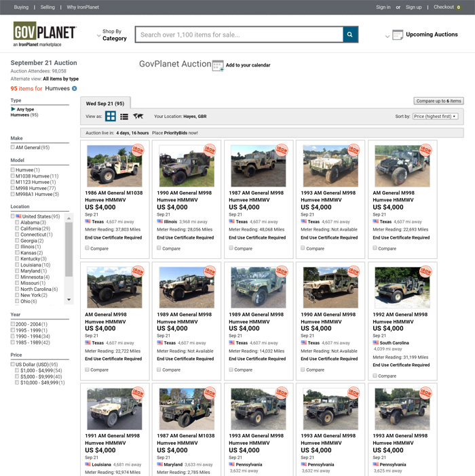Click Sign in link
Screen dimensions: 475x476
383,7
